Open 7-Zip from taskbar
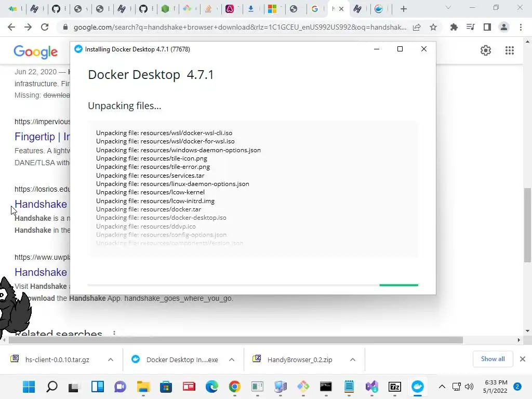Screen dimensions: 532x399 pos(395,387)
